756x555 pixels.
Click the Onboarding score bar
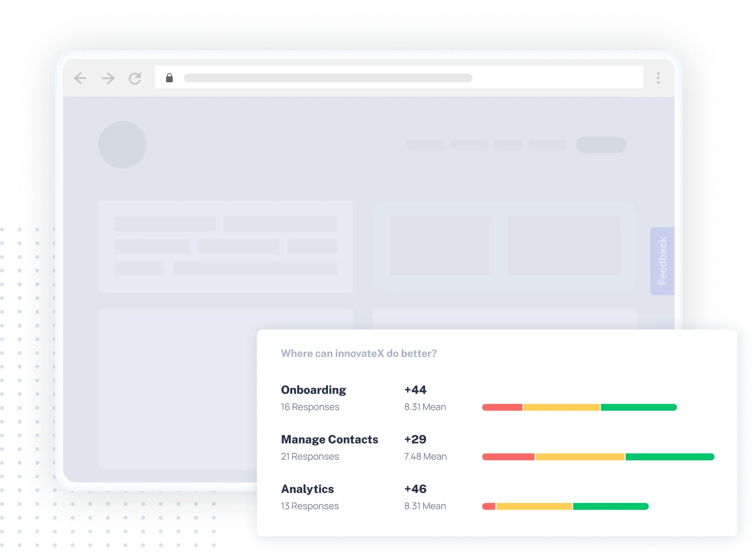pos(580,407)
